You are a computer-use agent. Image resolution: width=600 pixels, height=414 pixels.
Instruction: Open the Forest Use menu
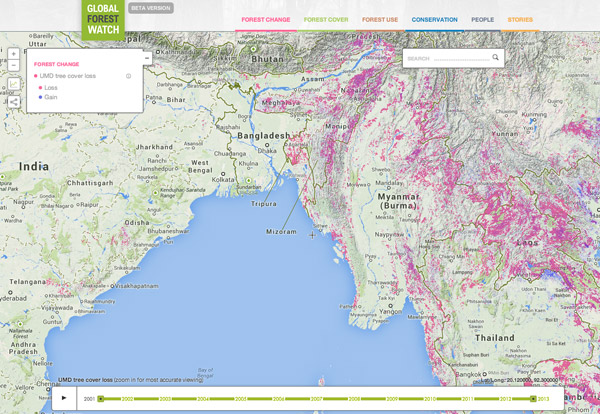381,20
